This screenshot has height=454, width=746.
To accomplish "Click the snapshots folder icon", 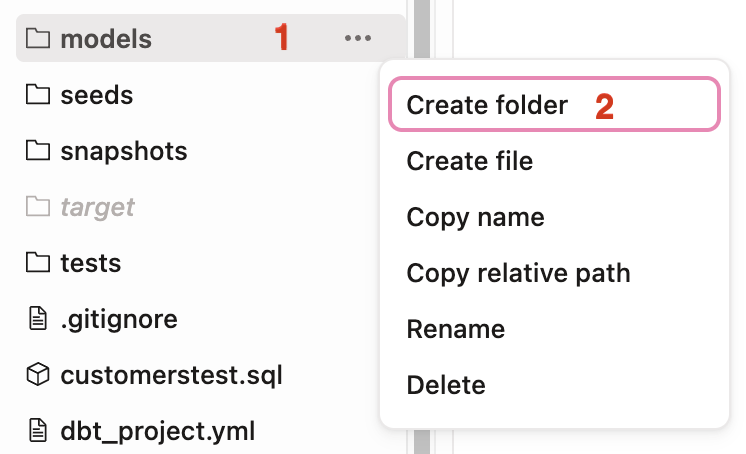I will tap(37, 151).
